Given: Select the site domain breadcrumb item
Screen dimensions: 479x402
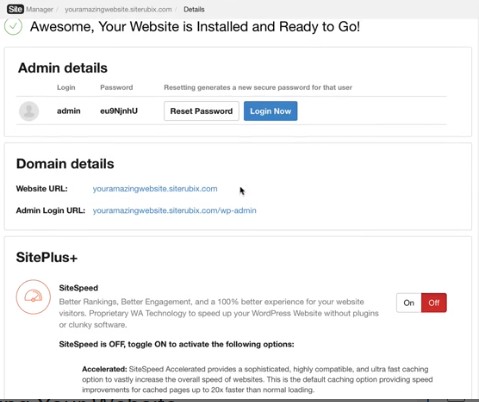Looking at the screenshot, I should pyautogui.click(x=118, y=9).
